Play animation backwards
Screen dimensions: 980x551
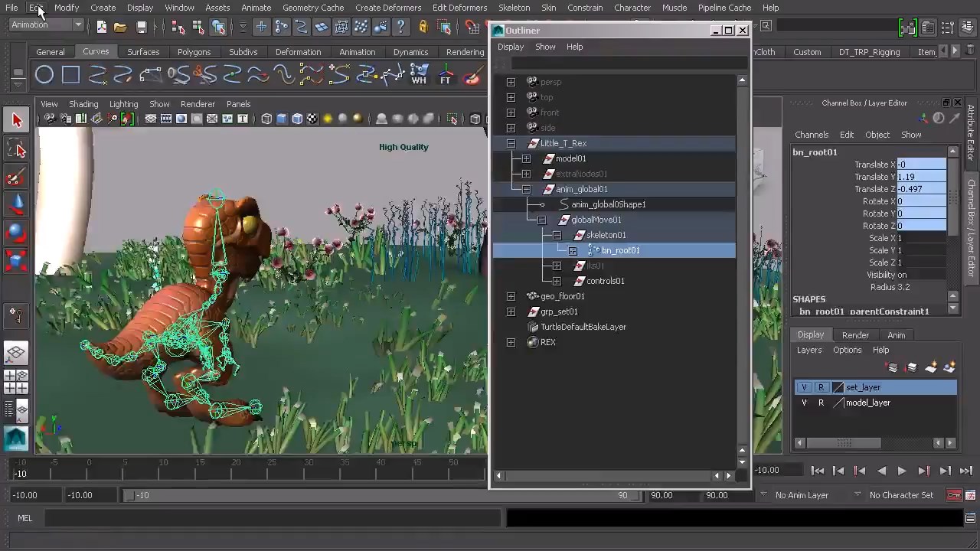[x=881, y=471]
